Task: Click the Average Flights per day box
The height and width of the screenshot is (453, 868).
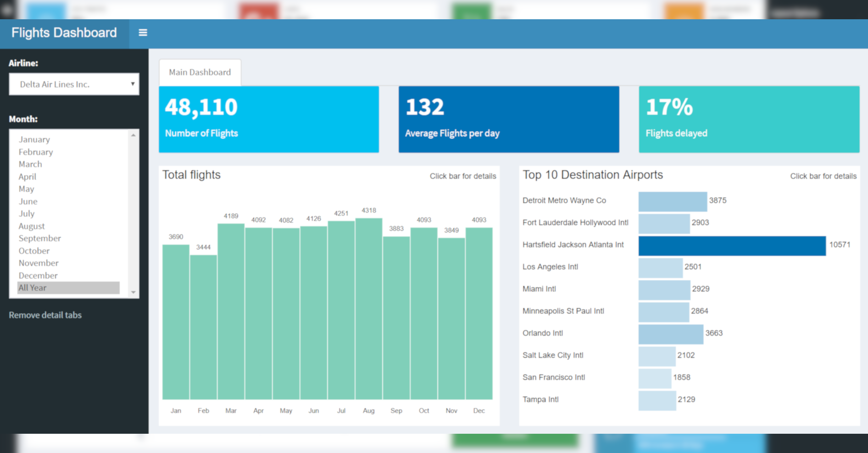Action: click(x=509, y=119)
